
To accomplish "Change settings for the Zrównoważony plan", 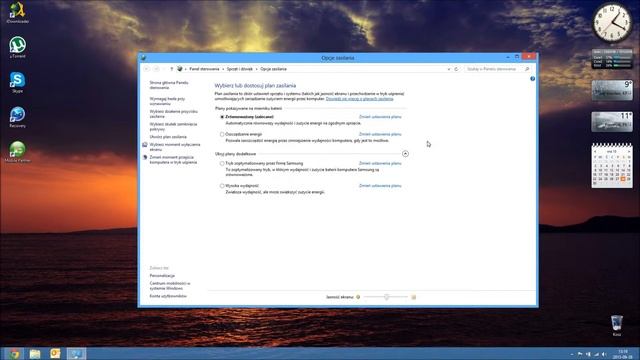I will [x=380, y=117].
